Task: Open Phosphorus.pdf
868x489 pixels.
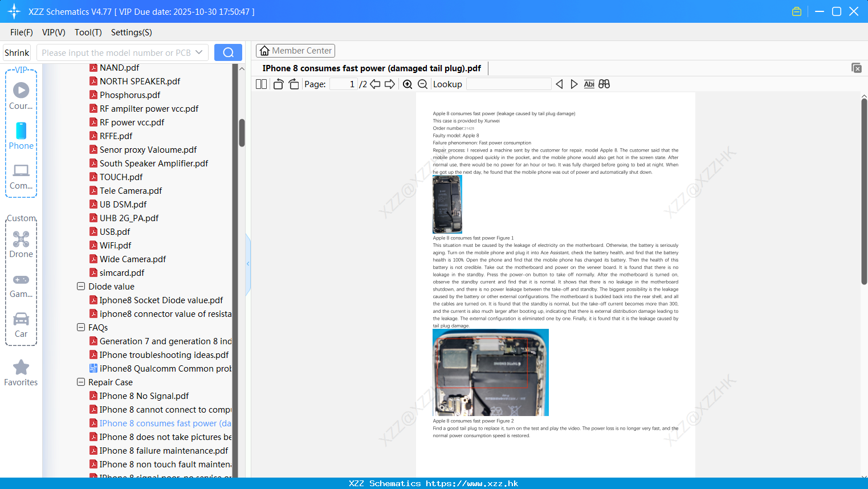Action: click(125, 95)
